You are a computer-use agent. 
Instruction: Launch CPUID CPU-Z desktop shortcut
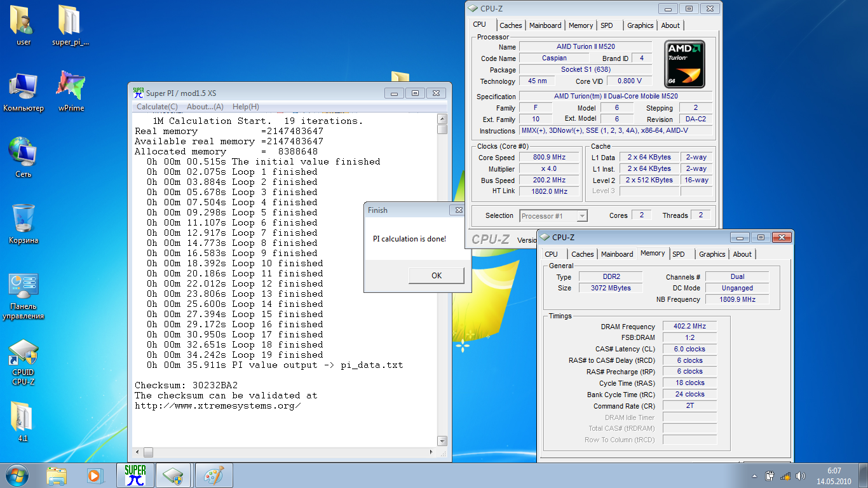[x=24, y=362]
